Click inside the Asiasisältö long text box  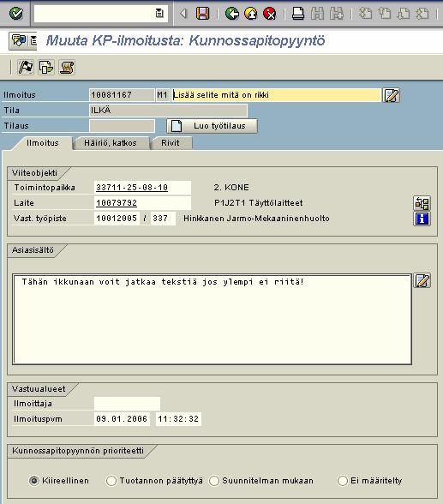point(212,319)
